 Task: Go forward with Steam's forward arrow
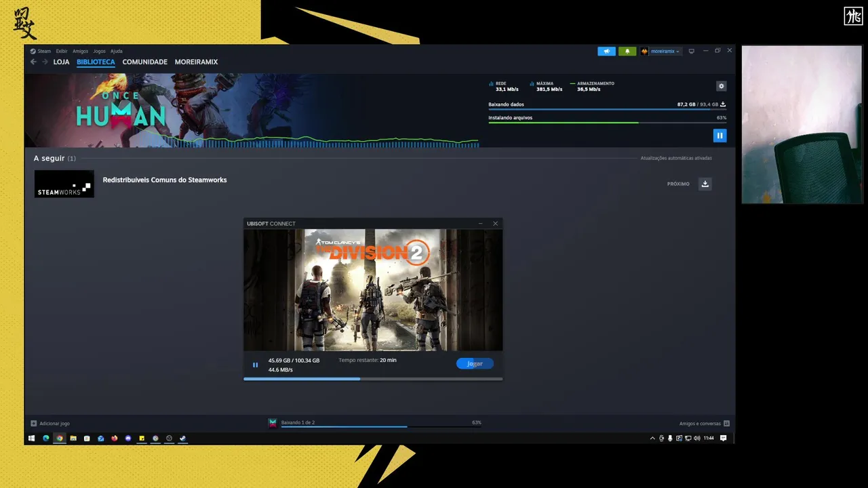tap(45, 62)
